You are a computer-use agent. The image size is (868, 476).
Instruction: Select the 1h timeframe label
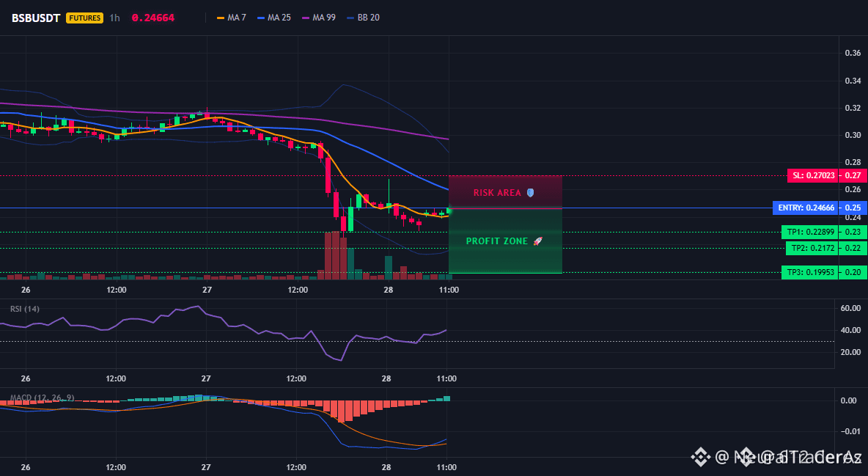pyautogui.click(x=114, y=18)
